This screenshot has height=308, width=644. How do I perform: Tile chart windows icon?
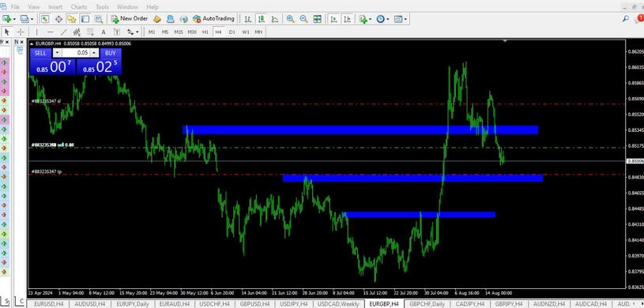click(x=317, y=19)
